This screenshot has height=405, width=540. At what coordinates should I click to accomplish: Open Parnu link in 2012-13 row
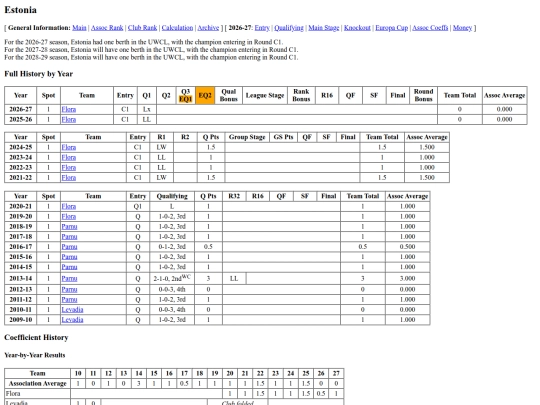pyautogui.click(x=69, y=289)
